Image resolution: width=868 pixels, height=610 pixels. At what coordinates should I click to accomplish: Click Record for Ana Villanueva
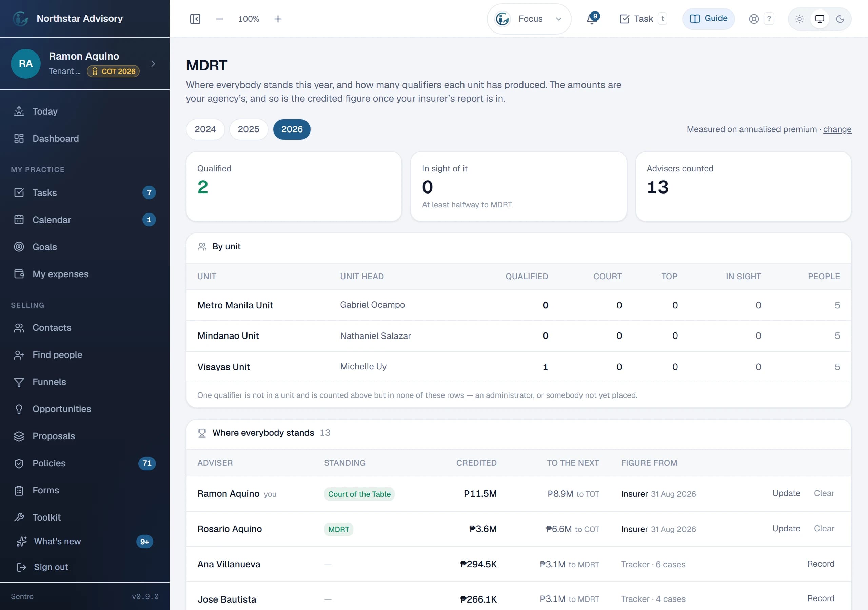821,564
